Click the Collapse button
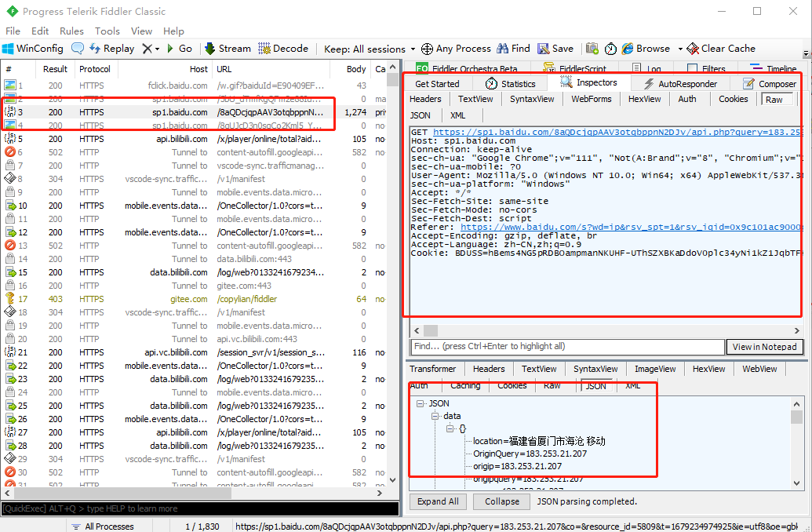This screenshot has width=812, height=532. click(x=502, y=501)
